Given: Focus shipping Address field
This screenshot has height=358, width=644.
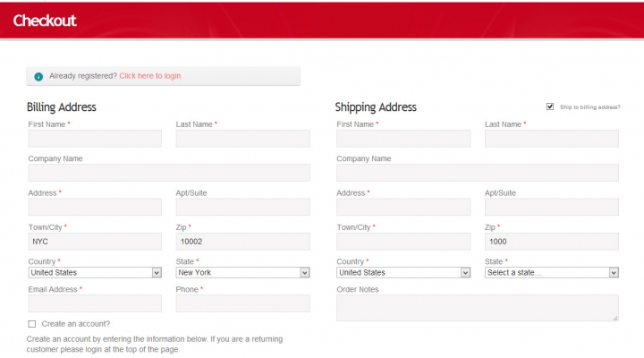Looking at the screenshot, I should coord(403,207).
